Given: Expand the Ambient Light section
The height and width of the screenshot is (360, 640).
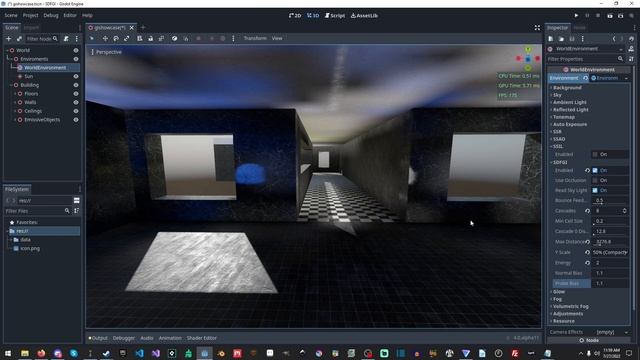Looking at the screenshot, I should tap(569, 102).
